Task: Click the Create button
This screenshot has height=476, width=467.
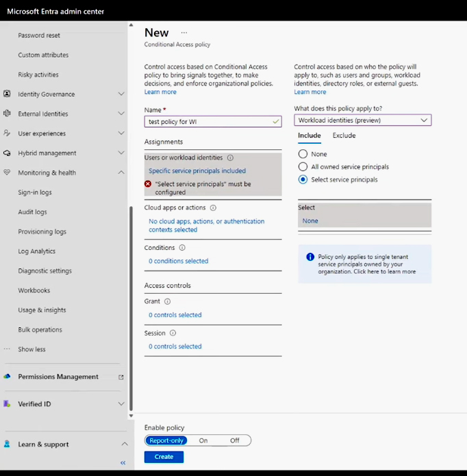Action: click(164, 457)
